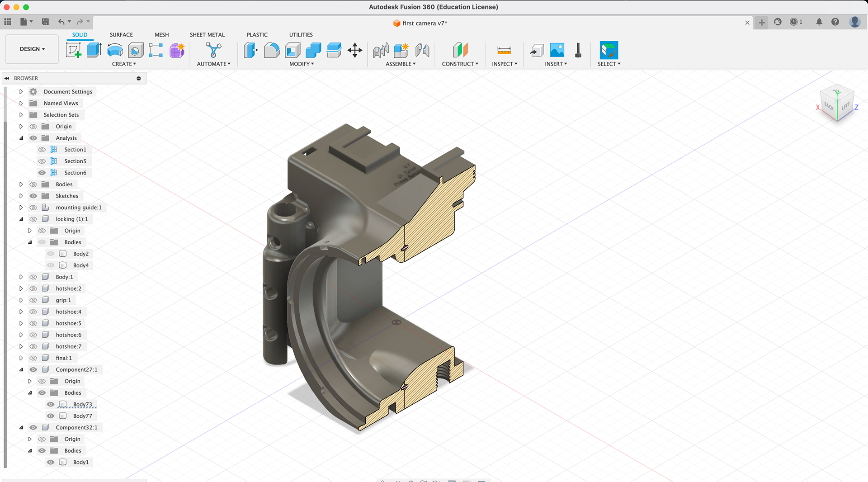Open the INSERT menu
The width and height of the screenshot is (868, 482).
click(556, 64)
